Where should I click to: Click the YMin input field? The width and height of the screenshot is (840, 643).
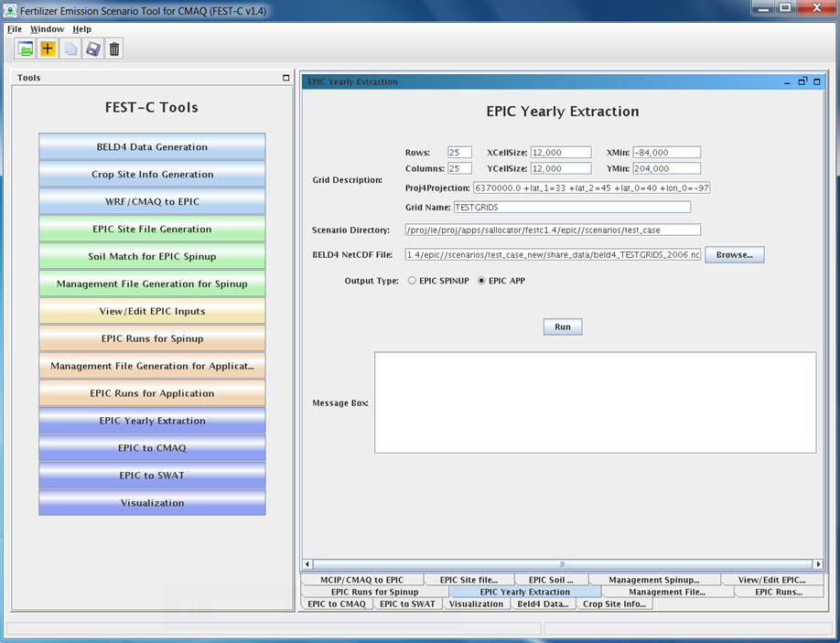coord(666,168)
